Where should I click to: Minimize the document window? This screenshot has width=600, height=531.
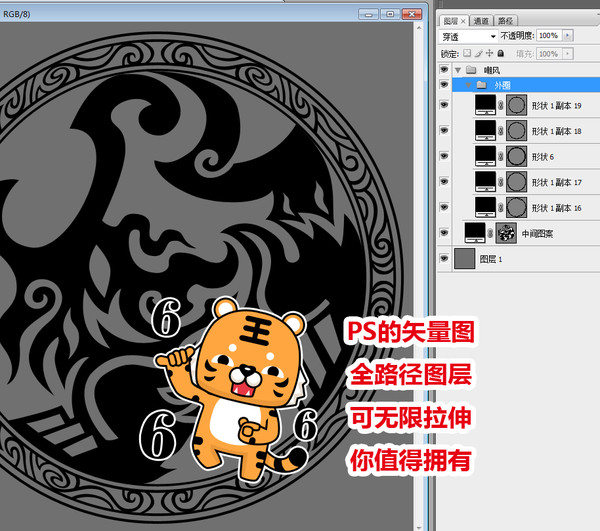pos(368,14)
